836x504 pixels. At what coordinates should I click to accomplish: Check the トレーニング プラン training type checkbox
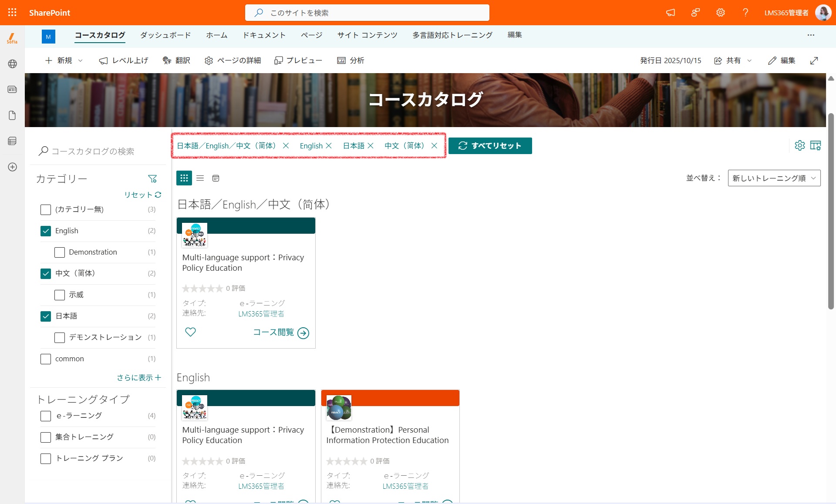pos(46,459)
